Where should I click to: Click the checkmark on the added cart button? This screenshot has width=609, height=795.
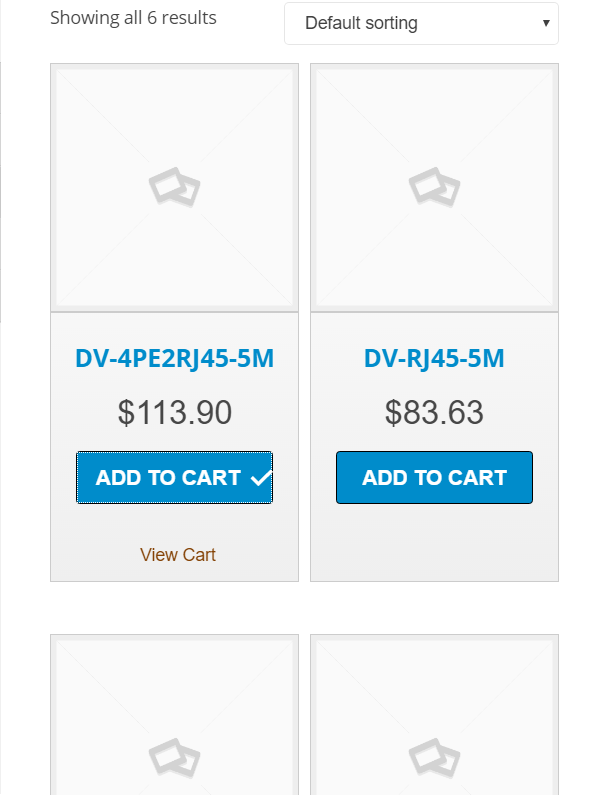(x=260, y=478)
